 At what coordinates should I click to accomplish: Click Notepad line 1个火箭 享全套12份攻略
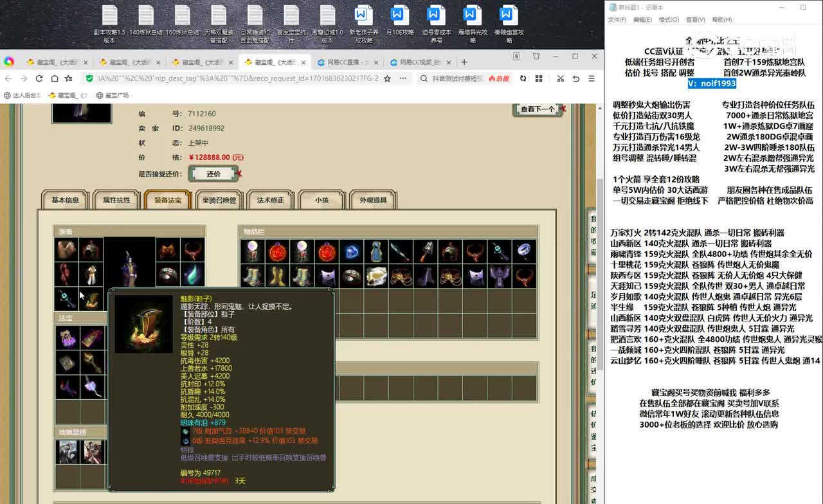tap(656, 179)
